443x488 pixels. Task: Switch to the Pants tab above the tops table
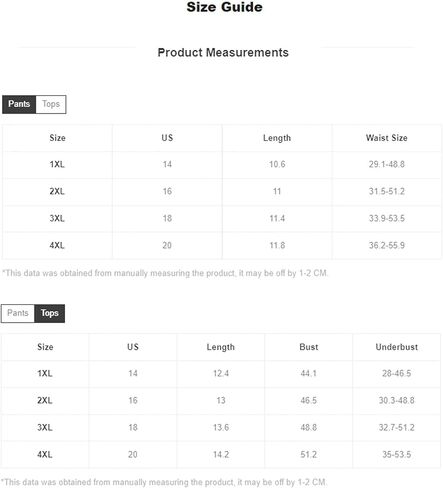click(x=18, y=313)
